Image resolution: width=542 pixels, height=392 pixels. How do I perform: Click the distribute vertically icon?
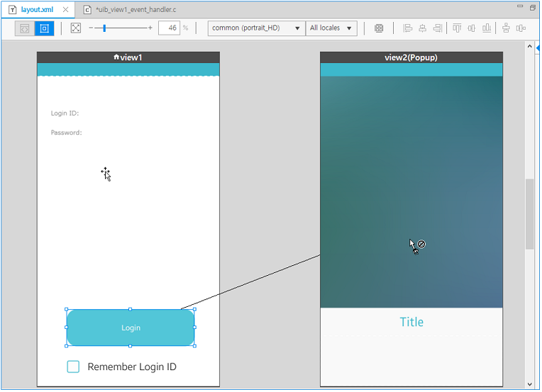(x=506, y=28)
